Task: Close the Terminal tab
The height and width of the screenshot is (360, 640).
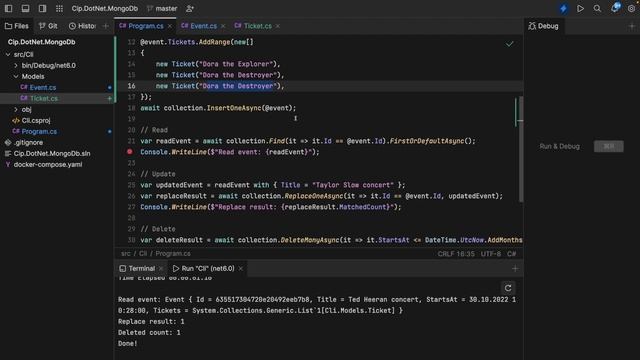Action: point(161,269)
